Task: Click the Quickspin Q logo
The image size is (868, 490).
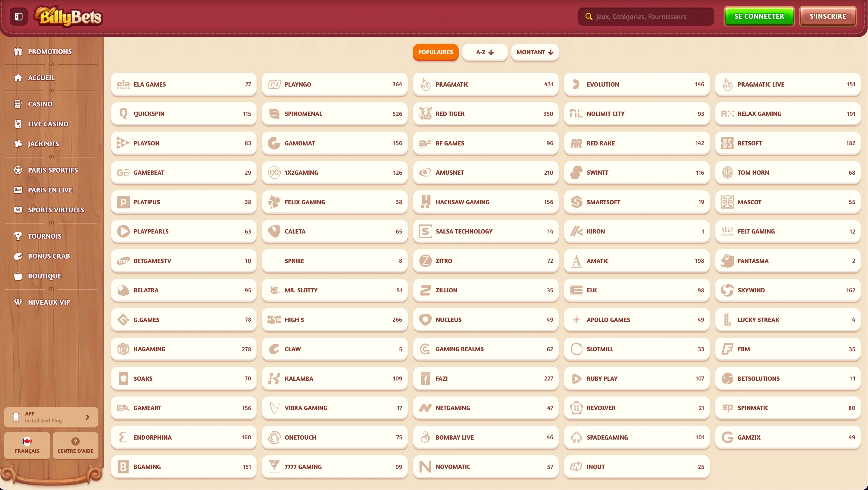Action: (123, 113)
